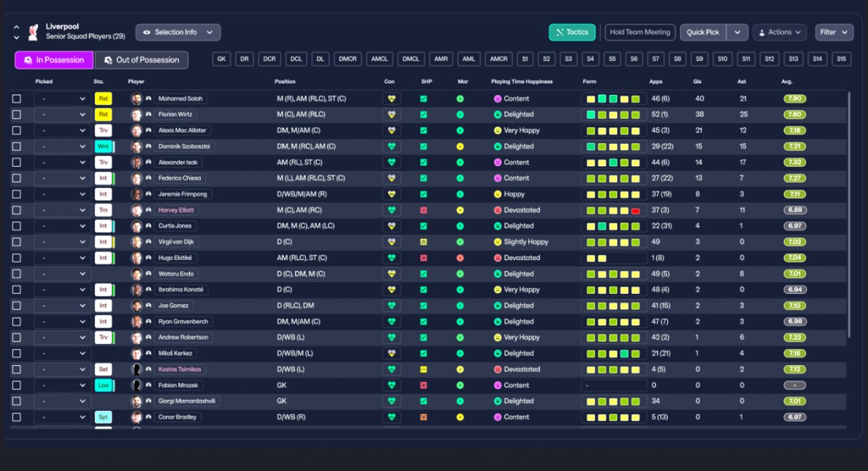Screen dimensions: 868x471
Task: Tick the checkbox for Harvey Elliott
Action: click(16, 210)
